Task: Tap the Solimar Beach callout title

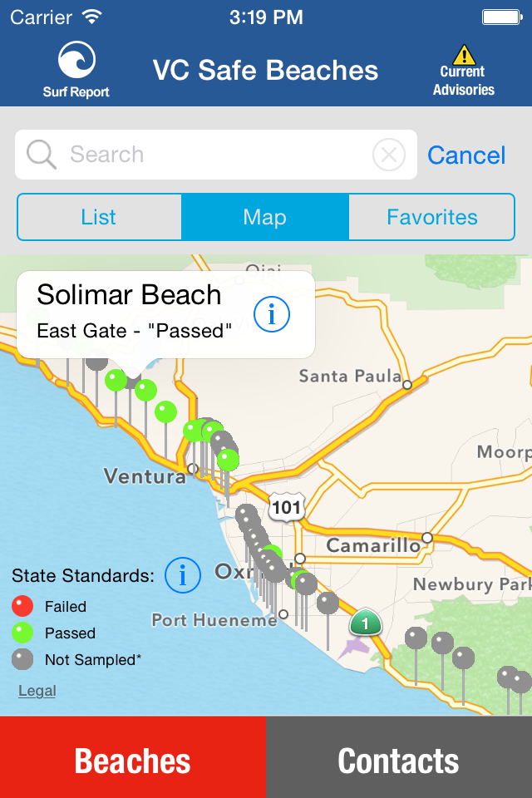Action: click(129, 295)
